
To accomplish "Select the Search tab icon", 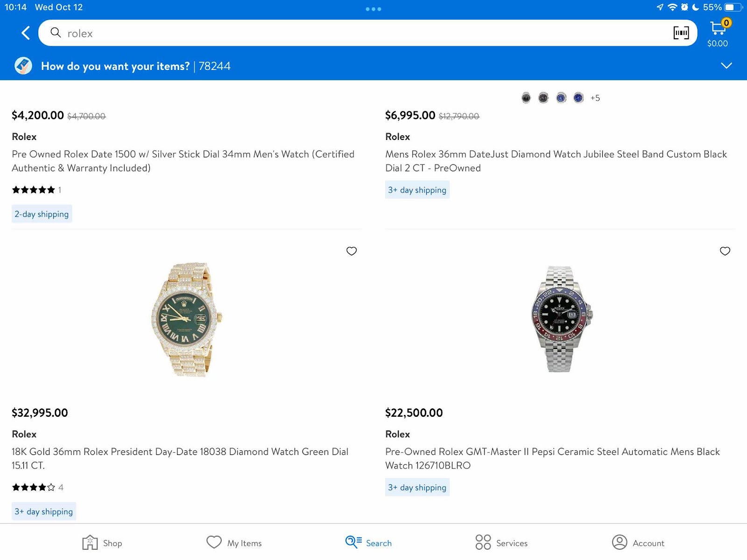I will click(353, 542).
